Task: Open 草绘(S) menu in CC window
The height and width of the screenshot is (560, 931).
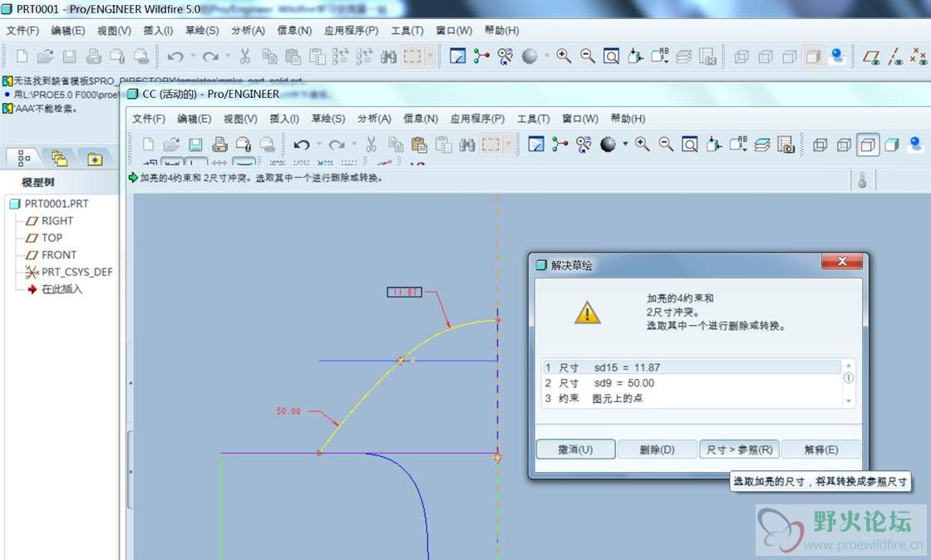Action: coord(328,119)
